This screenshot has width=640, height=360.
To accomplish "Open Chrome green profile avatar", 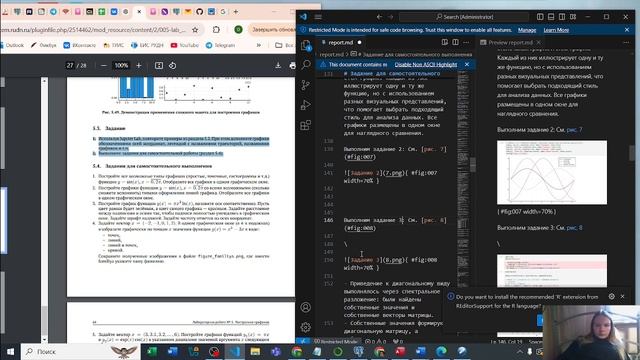I will 238,30.
